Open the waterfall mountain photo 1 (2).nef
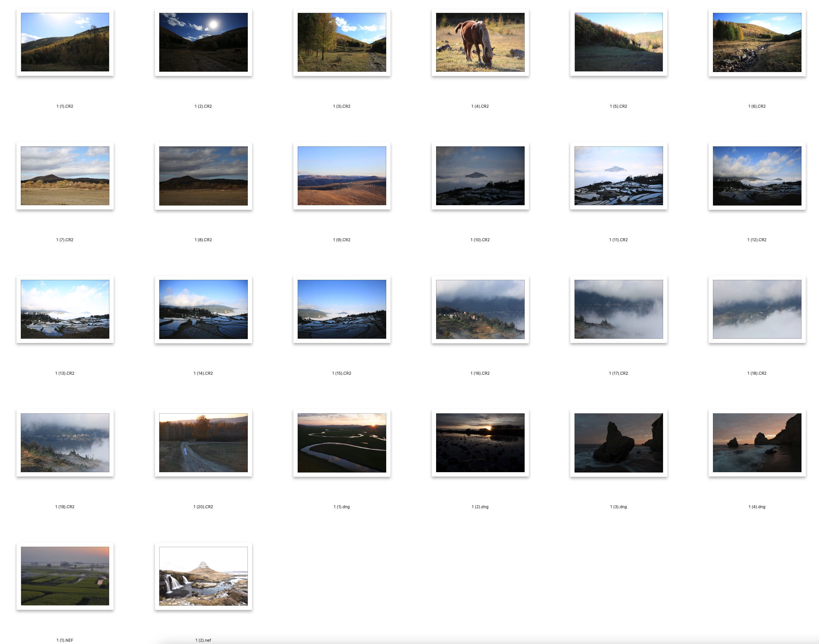The image size is (819, 644). [x=203, y=576]
